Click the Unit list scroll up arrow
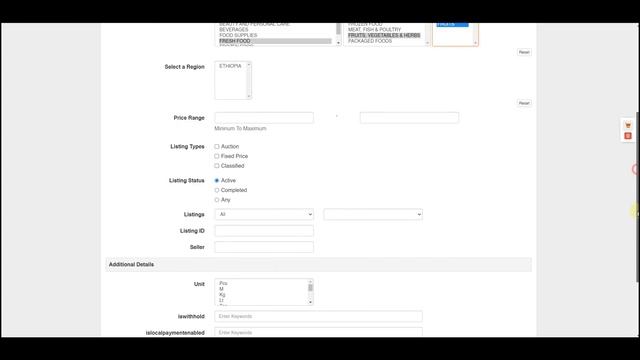 coord(310,282)
